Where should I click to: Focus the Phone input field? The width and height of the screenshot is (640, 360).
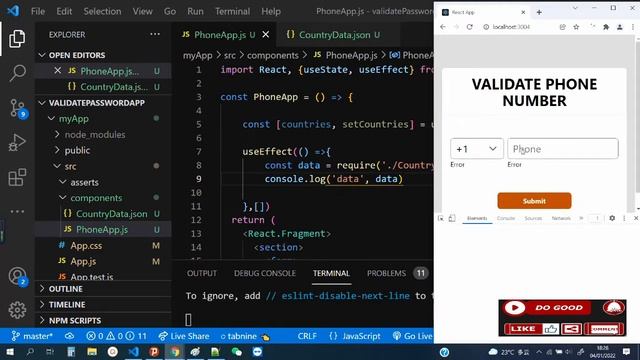(x=562, y=149)
